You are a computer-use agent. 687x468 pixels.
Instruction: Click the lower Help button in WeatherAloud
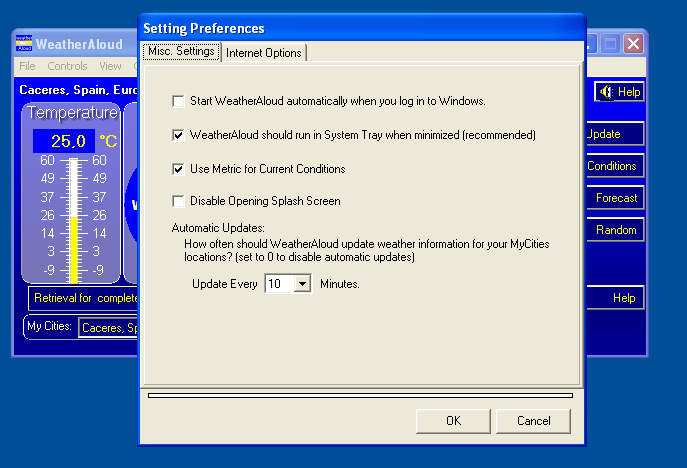point(615,298)
